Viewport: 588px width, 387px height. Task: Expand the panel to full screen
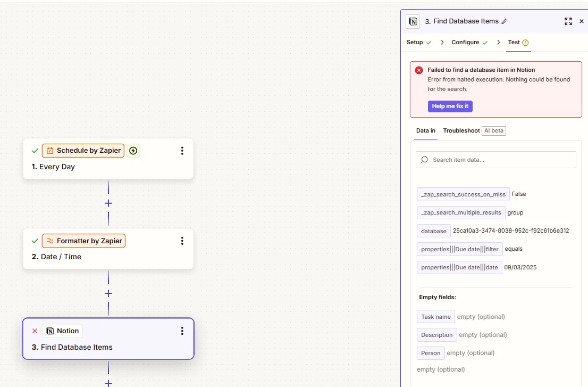pyautogui.click(x=568, y=21)
